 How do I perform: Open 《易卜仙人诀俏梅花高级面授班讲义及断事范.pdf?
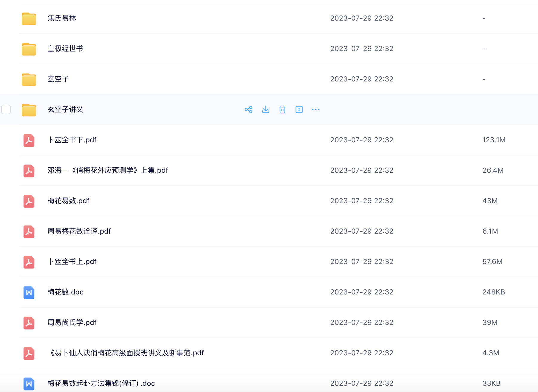[x=126, y=353]
